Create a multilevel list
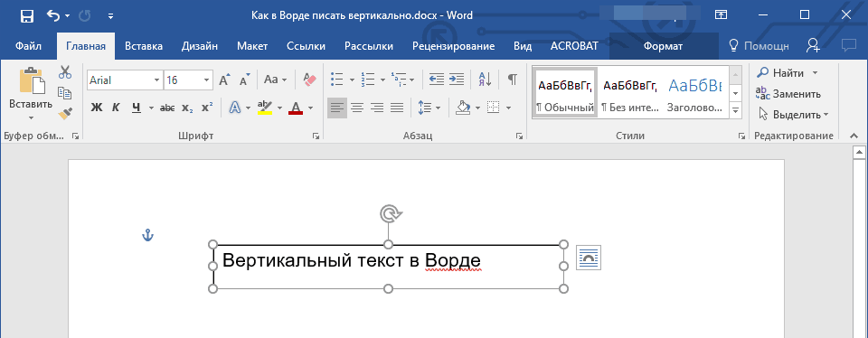This screenshot has width=868, height=338. coord(398,80)
